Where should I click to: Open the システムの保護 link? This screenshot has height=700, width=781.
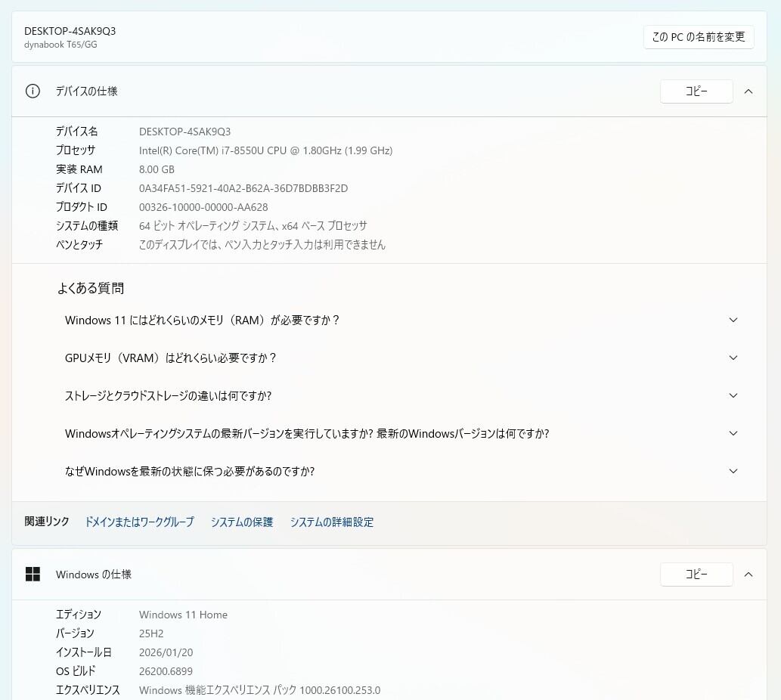[242, 522]
